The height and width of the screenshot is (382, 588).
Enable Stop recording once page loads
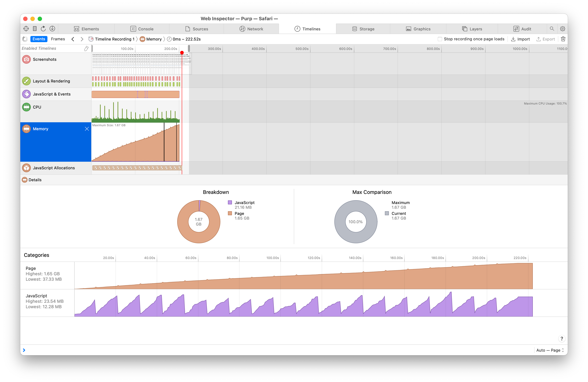point(440,39)
